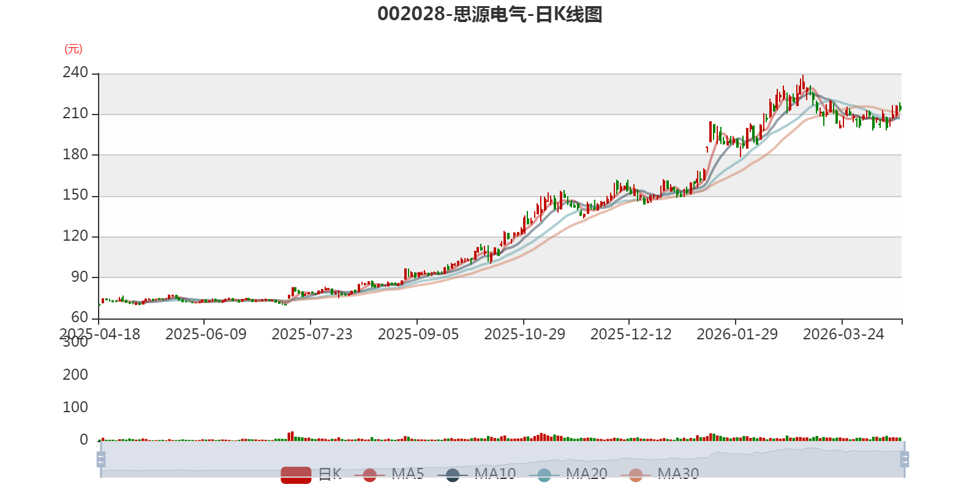Click the 200 volume axis label
This screenshot has height=490, width=980.
[75, 375]
